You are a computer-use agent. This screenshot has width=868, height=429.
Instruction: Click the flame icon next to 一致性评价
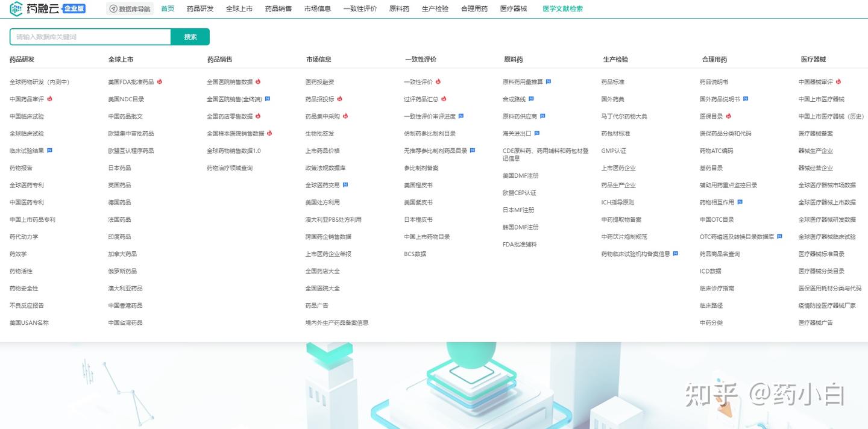click(x=438, y=81)
